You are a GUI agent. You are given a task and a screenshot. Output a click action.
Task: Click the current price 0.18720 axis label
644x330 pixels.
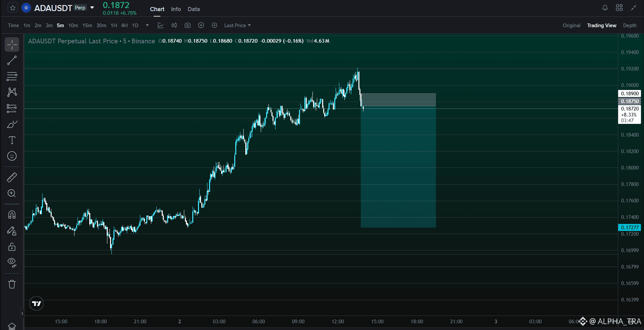coord(630,108)
